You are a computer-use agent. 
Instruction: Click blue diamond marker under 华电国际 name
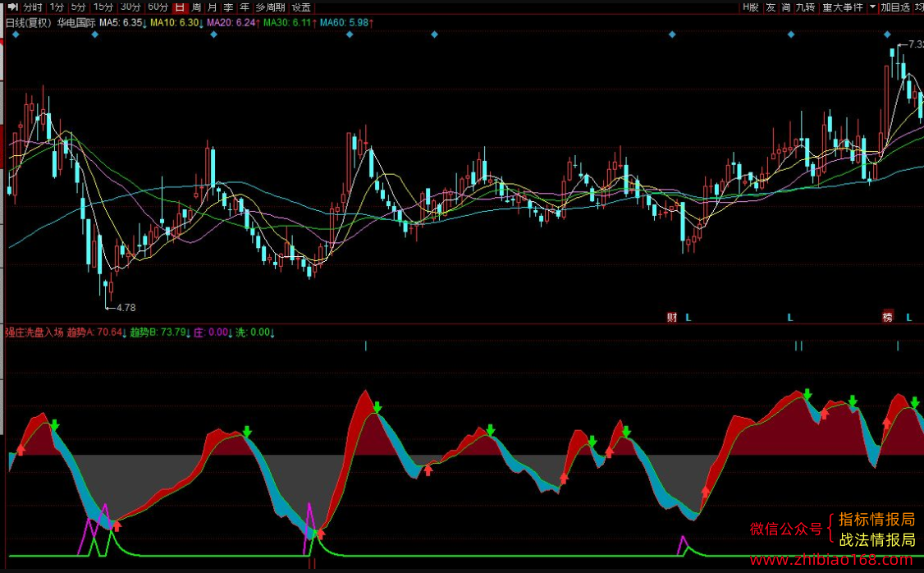click(95, 34)
